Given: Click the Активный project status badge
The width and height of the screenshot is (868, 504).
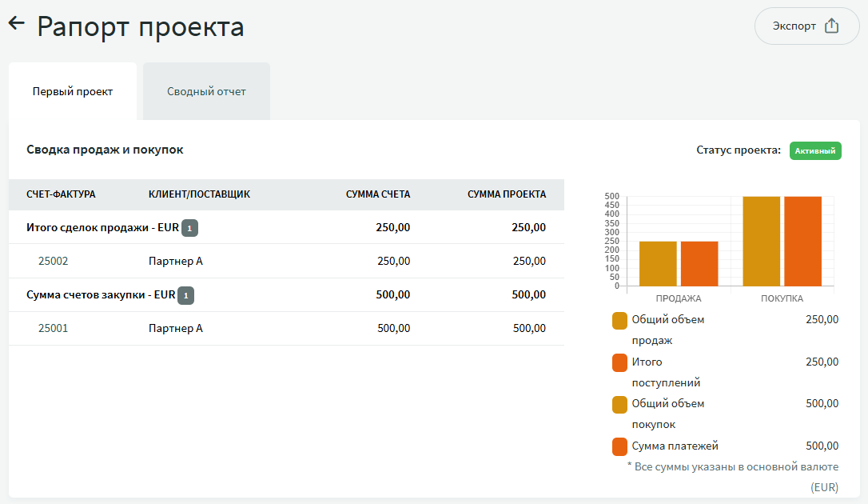Looking at the screenshot, I should (x=815, y=150).
